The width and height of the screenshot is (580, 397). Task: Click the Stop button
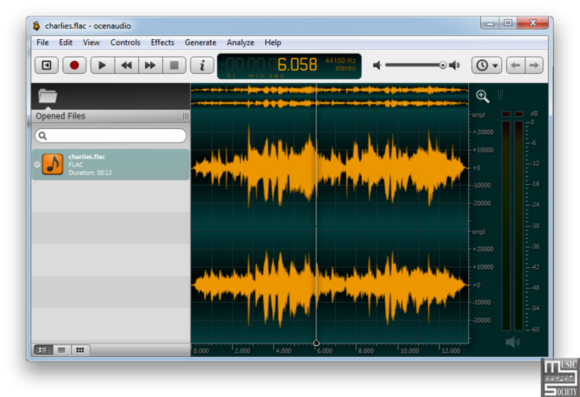pyautogui.click(x=174, y=65)
